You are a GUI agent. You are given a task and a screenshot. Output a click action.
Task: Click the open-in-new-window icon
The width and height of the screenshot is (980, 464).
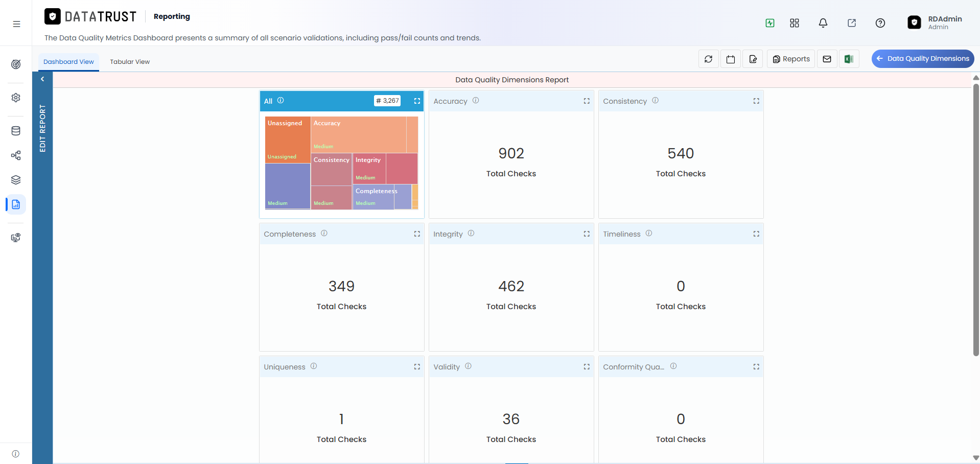tap(852, 23)
